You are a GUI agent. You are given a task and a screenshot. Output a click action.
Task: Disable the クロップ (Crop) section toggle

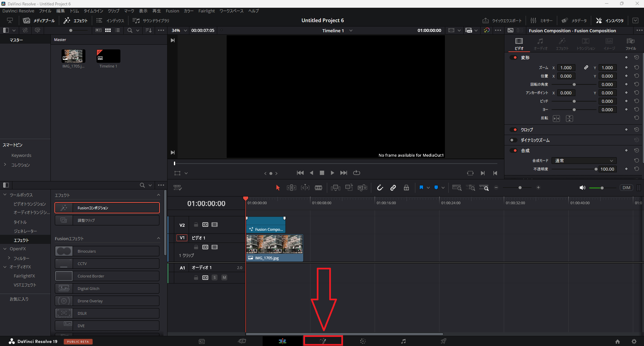(x=514, y=130)
